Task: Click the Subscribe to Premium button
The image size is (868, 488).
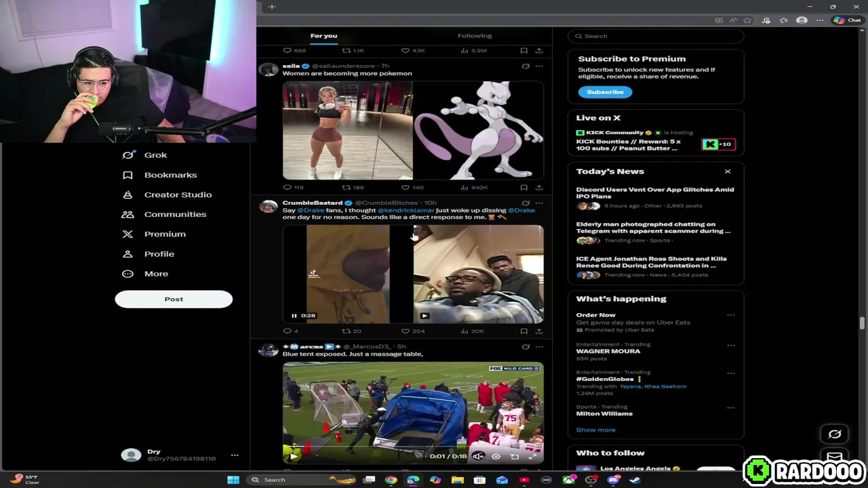Action: (605, 92)
